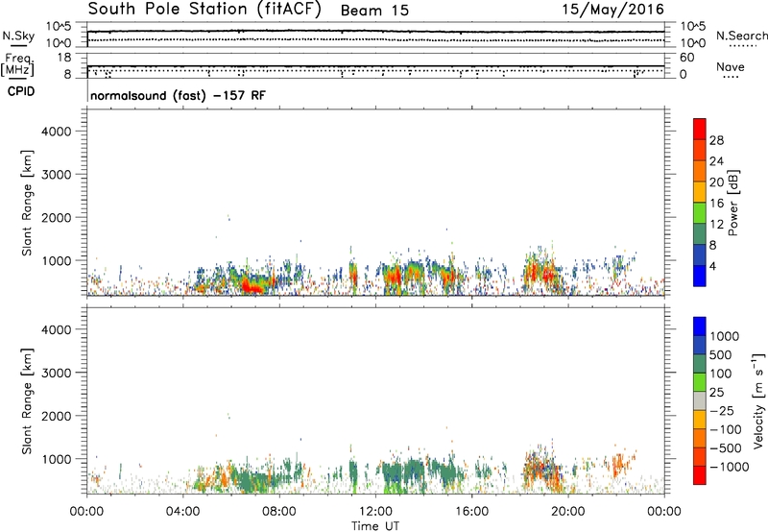
Task: Click the 'Slant Range [km]' label of power panel
Action: 27,203
